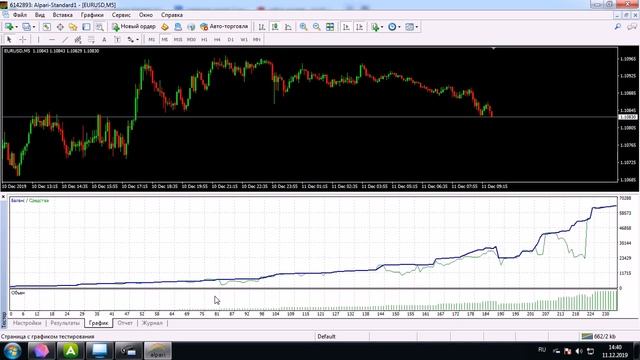Expand the Profiles dropdown arrow
The width and height of the screenshot is (640, 360).
coord(34,27)
